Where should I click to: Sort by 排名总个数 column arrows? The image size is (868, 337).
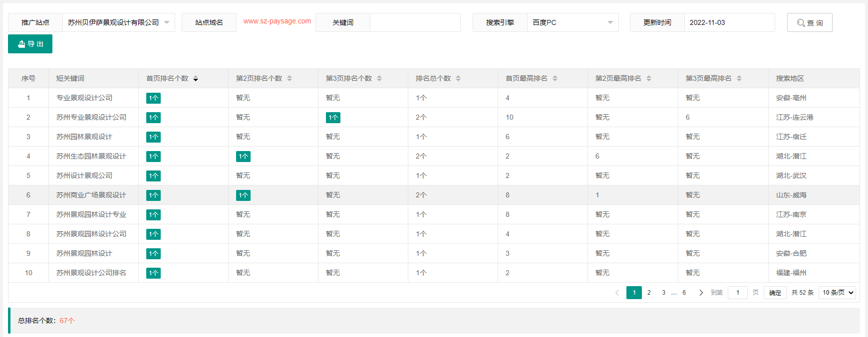[458, 79]
